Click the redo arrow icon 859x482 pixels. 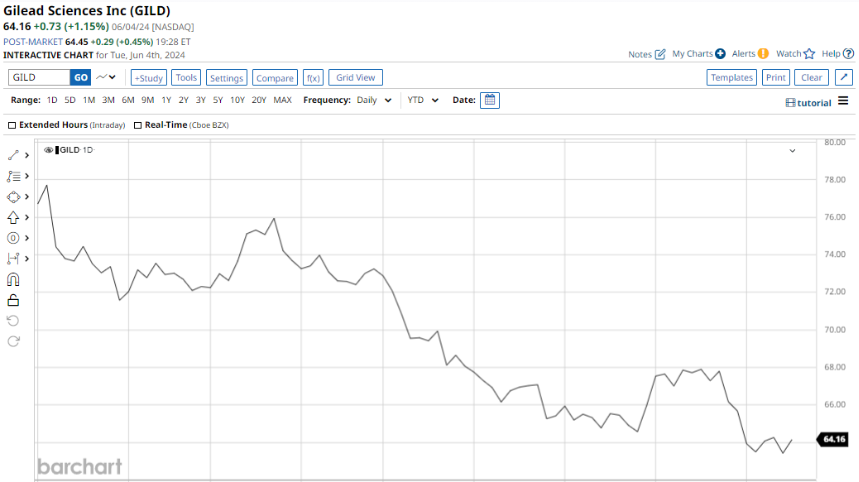pyautogui.click(x=13, y=341)
